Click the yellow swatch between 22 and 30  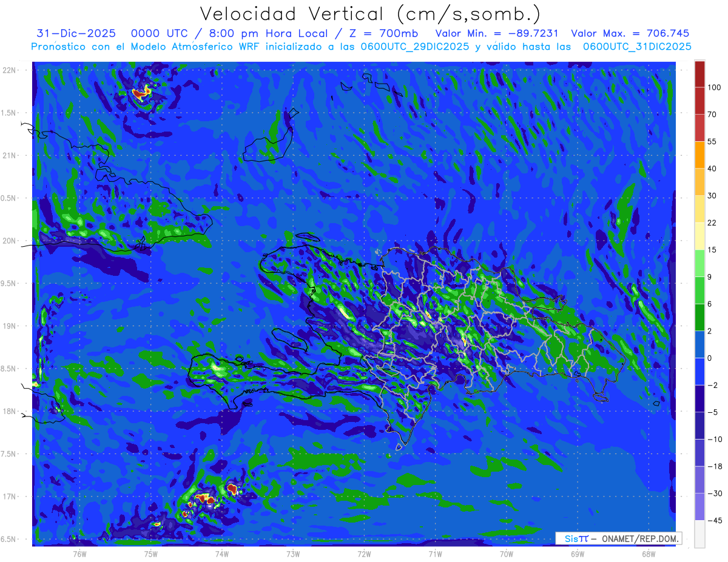tap(699, 209)
